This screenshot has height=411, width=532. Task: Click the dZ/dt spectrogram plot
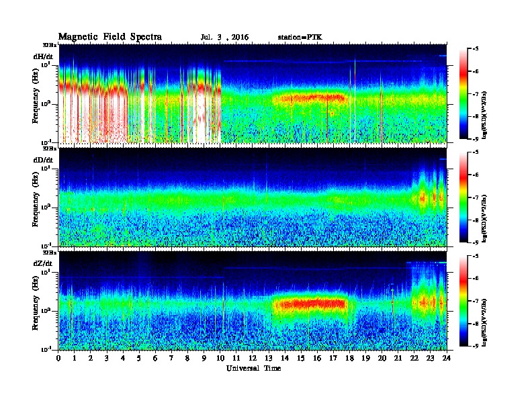(253, 301)
